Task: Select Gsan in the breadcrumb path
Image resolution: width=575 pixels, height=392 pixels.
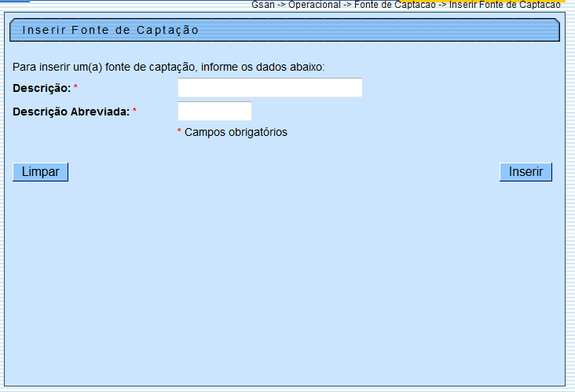Action: pyautogui.click(x=262, y=5)
